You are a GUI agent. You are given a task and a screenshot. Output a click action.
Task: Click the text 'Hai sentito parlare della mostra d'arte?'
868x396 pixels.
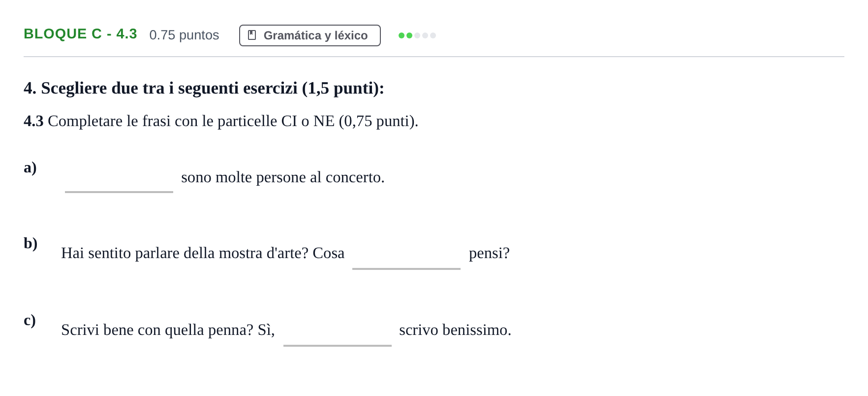(185, 253)
